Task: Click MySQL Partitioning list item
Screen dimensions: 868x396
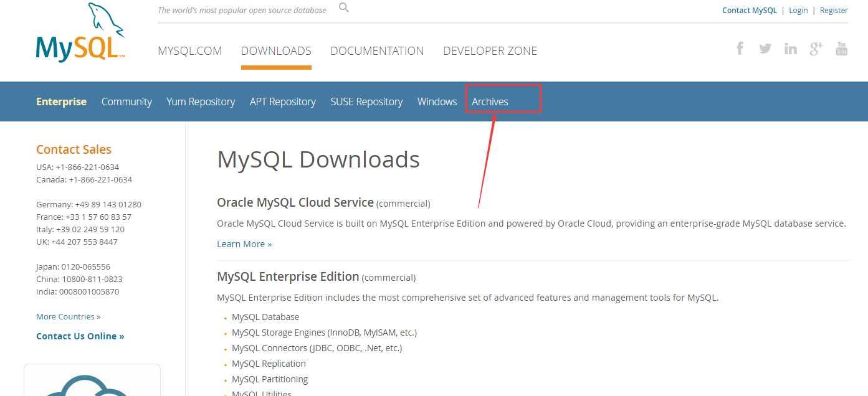Action: coord(270,379)
